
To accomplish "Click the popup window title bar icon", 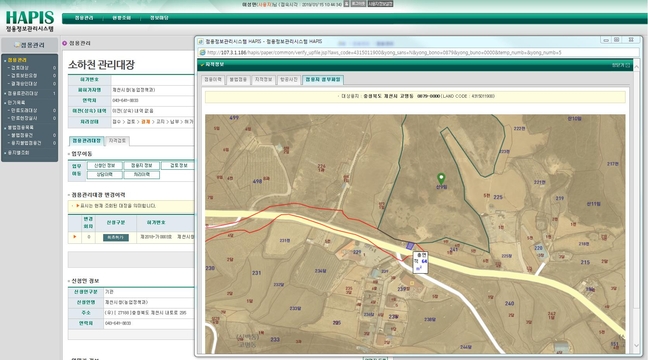I will click(x=201, y=41).
